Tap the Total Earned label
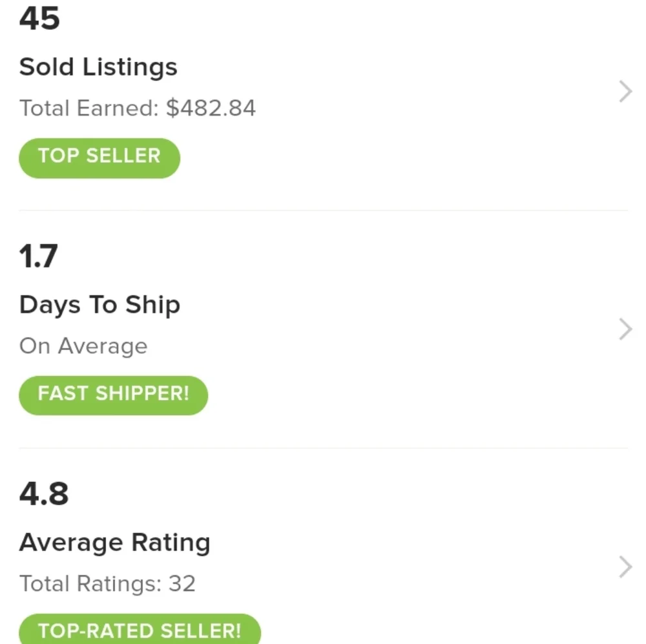646x644 pixels. click(89, 108)
